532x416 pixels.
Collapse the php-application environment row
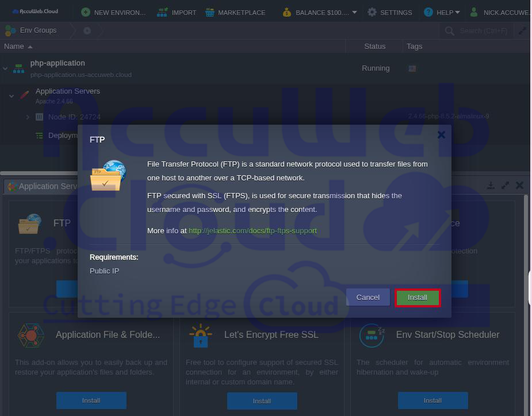pyautogui.click(x=6, y=68)
